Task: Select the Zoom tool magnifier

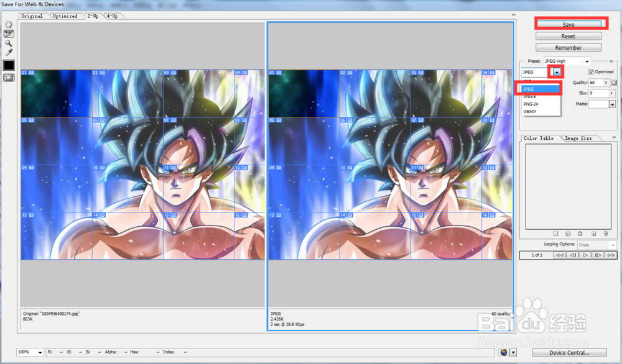Action: [x=9, y=43]
